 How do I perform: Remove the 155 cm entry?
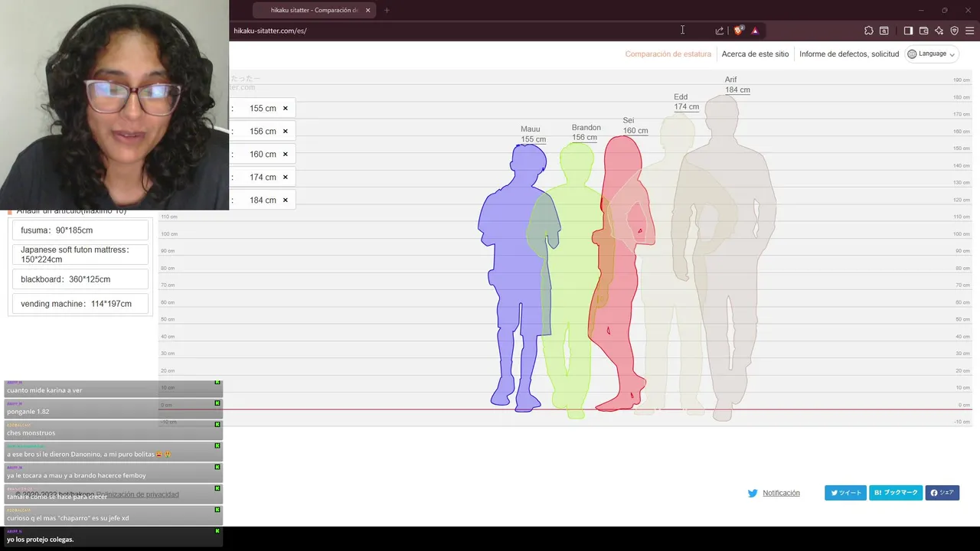286,108
